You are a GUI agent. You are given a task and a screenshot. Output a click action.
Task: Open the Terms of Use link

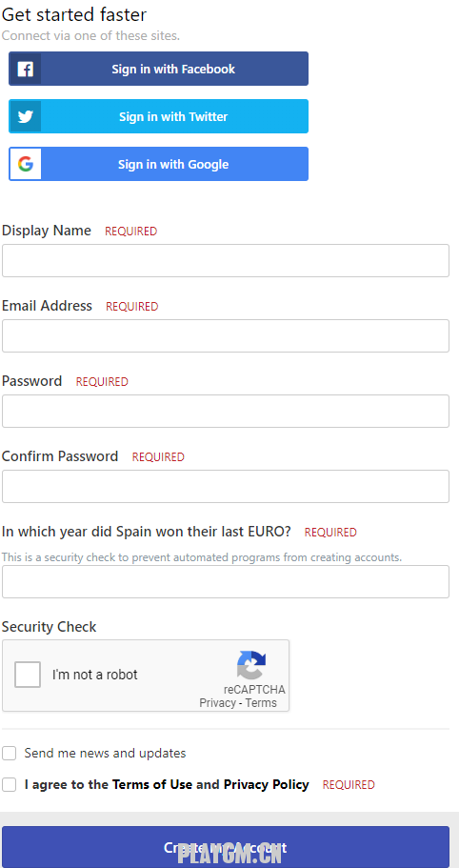click(152, 784)
